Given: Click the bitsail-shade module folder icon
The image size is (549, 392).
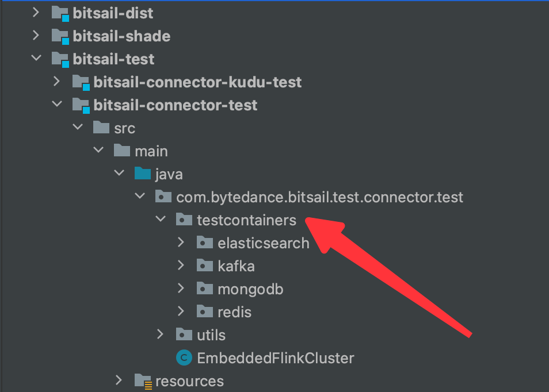Looking at the screenshot, I should pos(60,36).
